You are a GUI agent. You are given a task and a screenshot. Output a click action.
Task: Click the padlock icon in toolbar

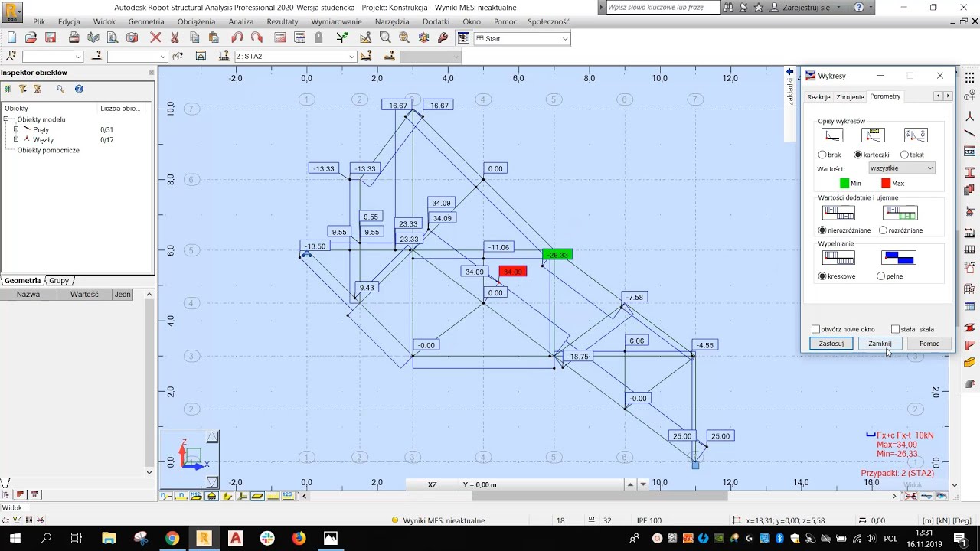pyautogui.click(x=318, y=37)
